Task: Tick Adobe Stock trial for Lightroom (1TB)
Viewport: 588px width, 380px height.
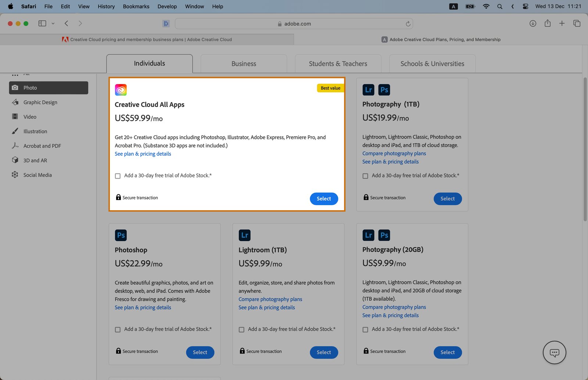Action: tap(241, 330)
